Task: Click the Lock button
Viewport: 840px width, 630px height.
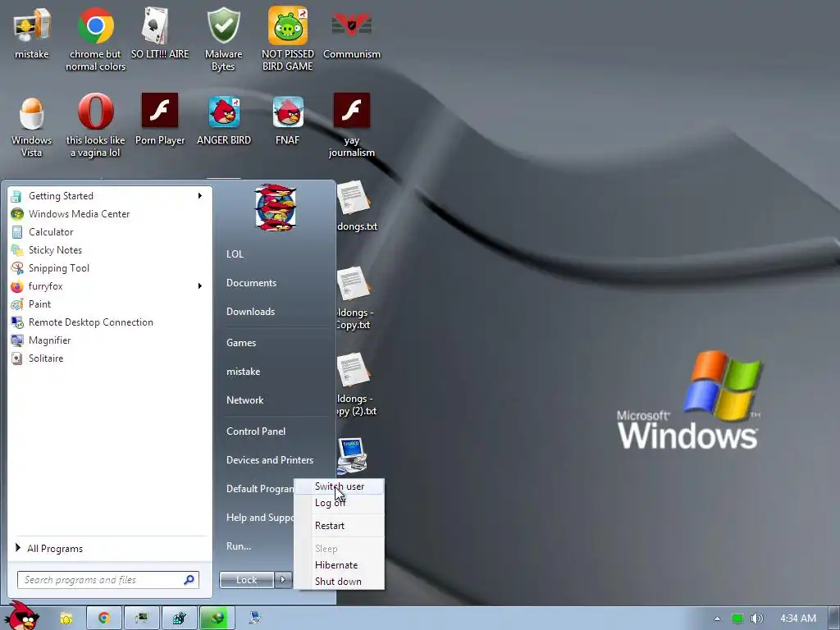Action: 246,580
